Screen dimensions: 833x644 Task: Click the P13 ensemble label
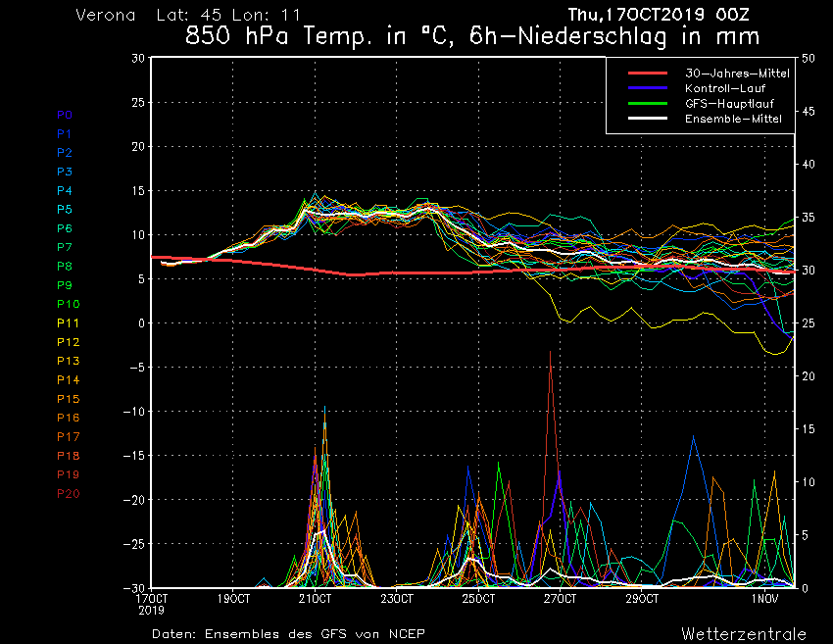[69, 361]
